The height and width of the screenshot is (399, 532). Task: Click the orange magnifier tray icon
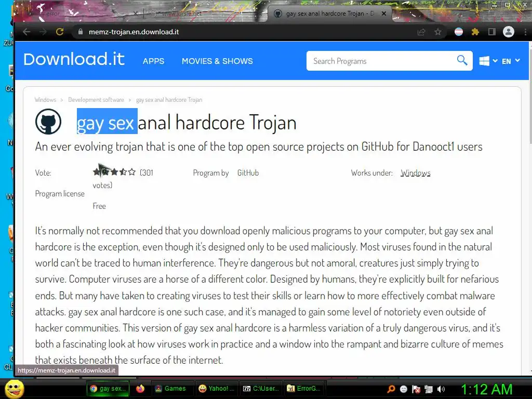(x=391, y=389)
